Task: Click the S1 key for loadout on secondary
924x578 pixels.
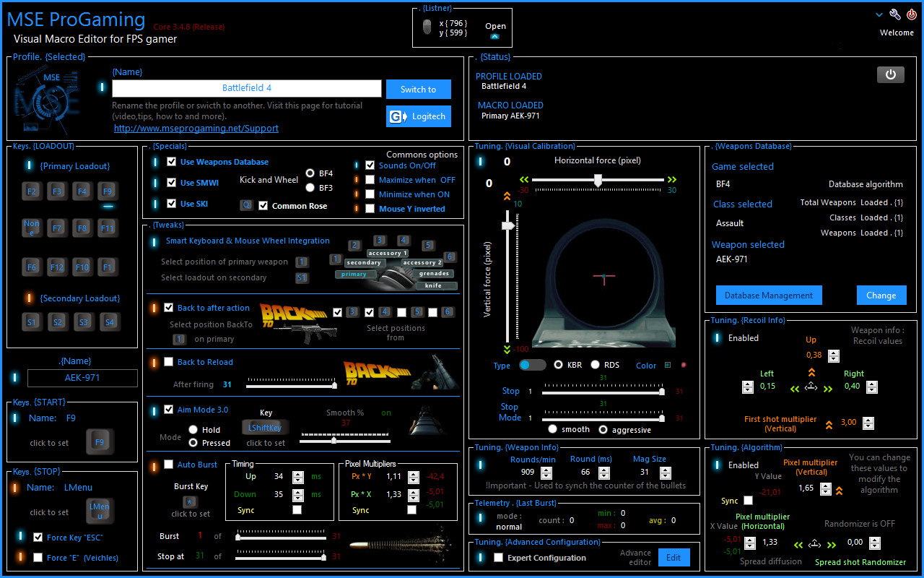Action: coord(302,277)
